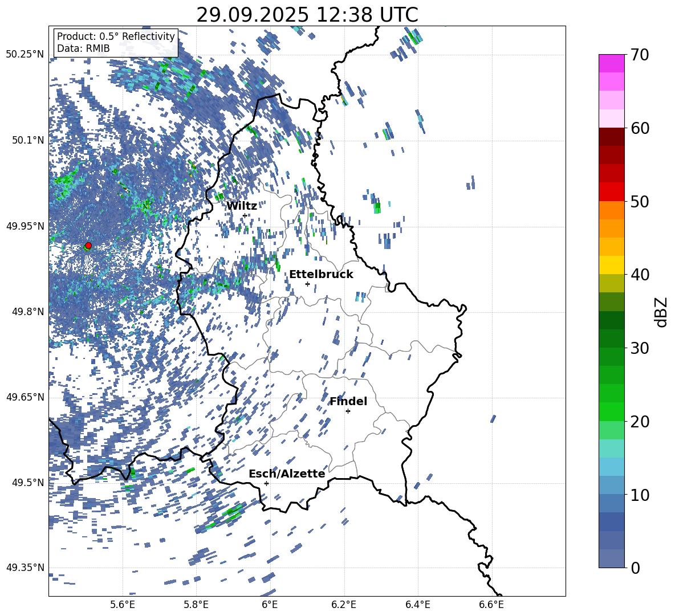
Task: Click the 49.95°N latitude label
Action: 25,226
